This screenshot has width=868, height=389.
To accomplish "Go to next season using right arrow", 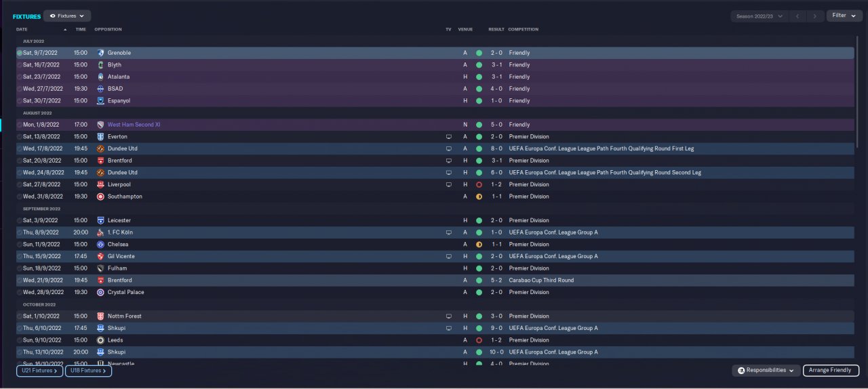I will pos(815,16).
